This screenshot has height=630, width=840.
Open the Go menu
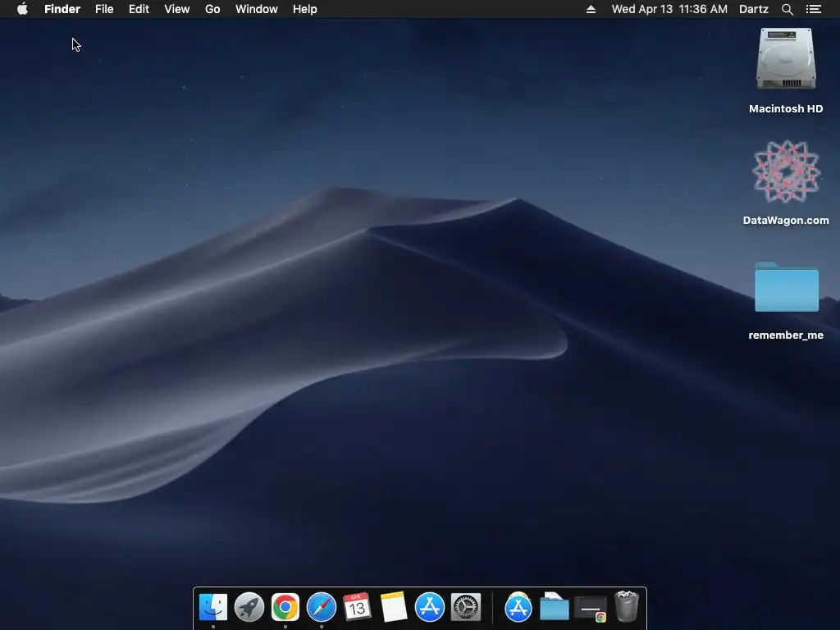(x=212, y=9)
